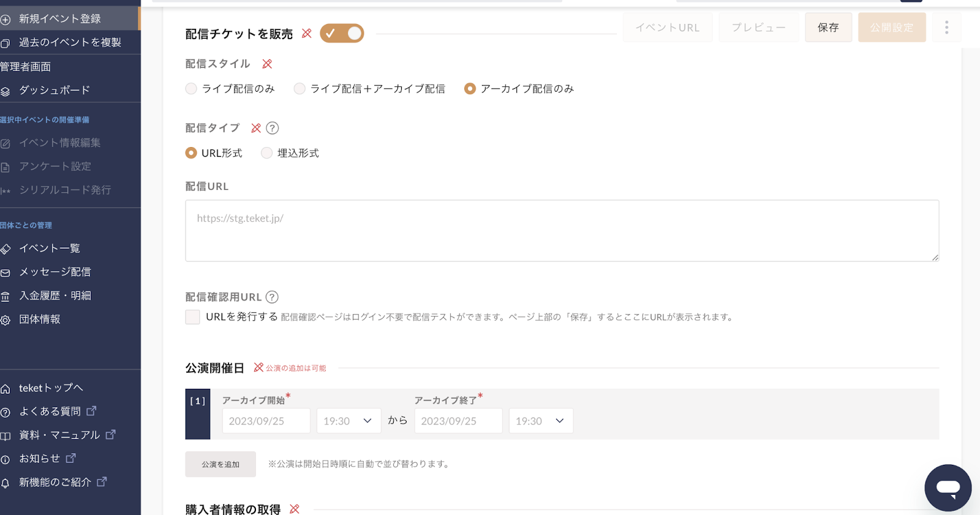Click the アーカイブ開始 date field
980x515 pixels.
(x=266, y=421)
